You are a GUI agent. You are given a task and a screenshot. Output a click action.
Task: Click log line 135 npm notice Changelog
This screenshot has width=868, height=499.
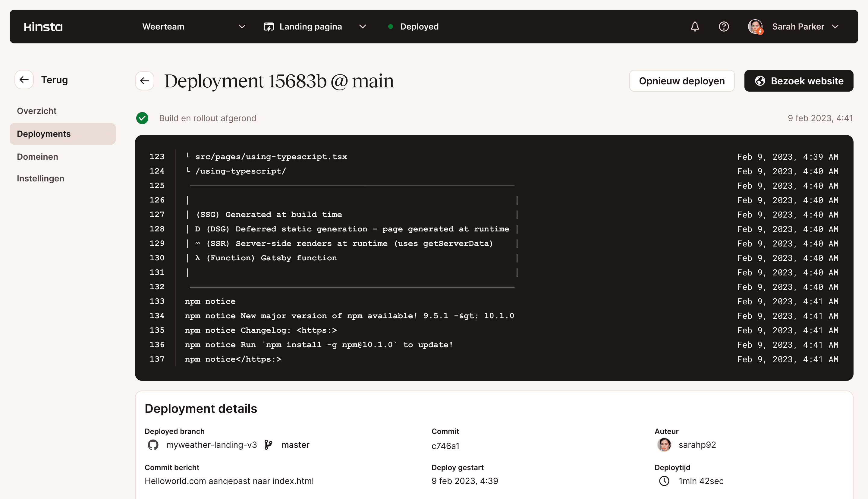pos(261,330)
